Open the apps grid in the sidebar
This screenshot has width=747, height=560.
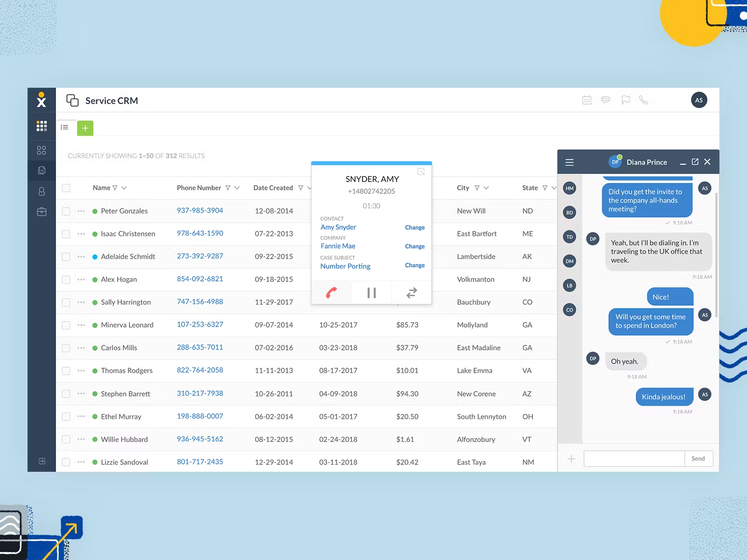(42, 126)
